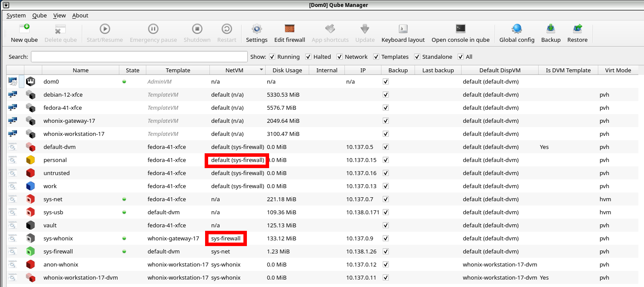This screenshot has height=287, width=644.
Task: Click the sys-net NetVM cell of sys-firewall
Action: pyautogui.click(x=221, y=251)
